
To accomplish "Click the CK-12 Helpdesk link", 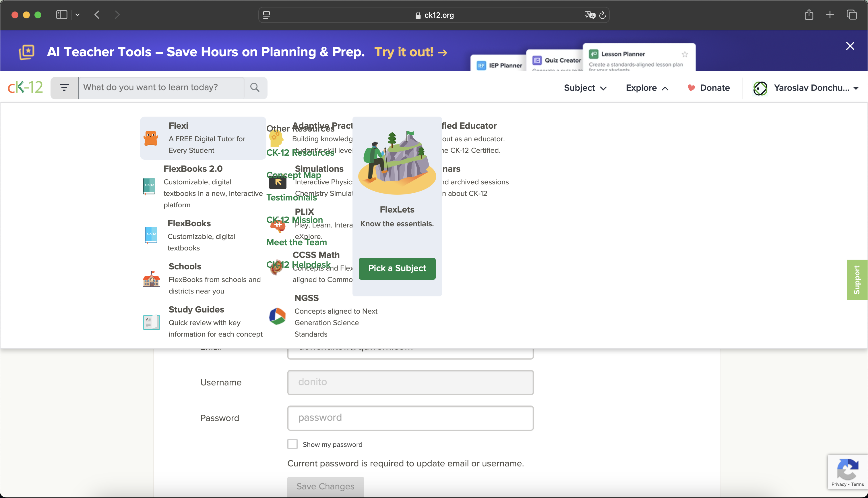I will (298, 265).
